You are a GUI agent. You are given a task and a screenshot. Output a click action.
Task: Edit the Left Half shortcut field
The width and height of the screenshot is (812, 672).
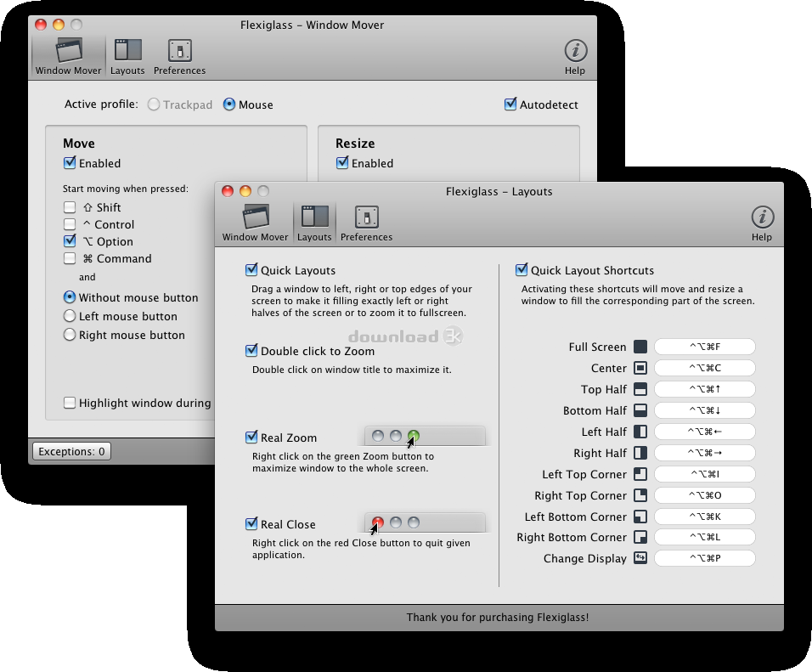pyautogui.click(x=705, y=432)
